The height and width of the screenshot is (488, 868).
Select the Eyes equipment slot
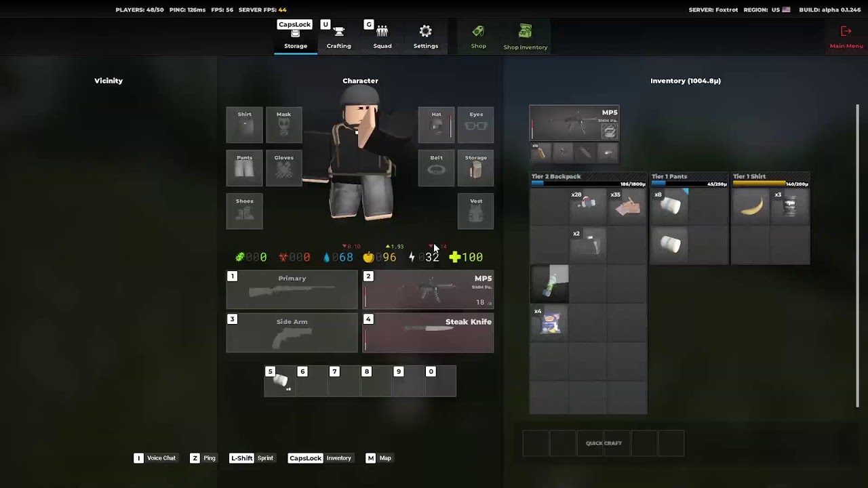point(476,125)
